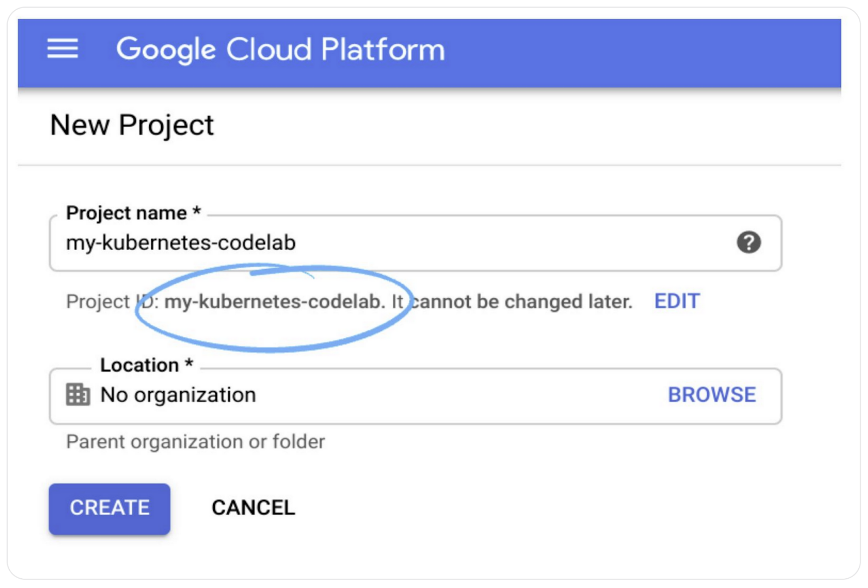868x588 pixels.
Task: Click BROWSE to choose a location
Action: point(711,395)
